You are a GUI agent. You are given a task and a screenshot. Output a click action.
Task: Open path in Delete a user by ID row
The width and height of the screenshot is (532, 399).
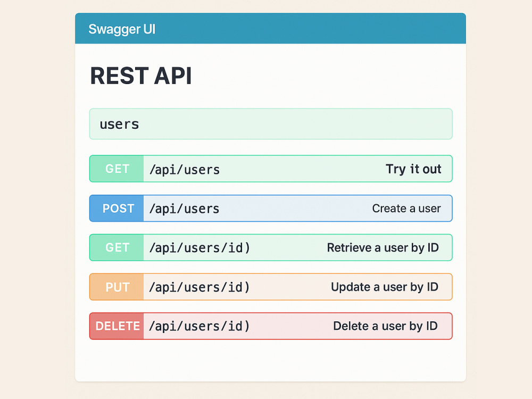tap(199, 327)
